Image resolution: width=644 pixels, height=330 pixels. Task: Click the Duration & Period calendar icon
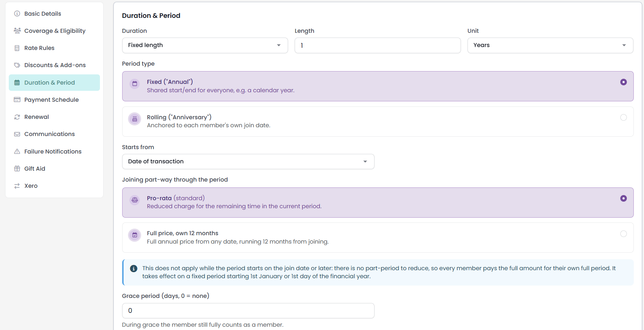point(17,83)
